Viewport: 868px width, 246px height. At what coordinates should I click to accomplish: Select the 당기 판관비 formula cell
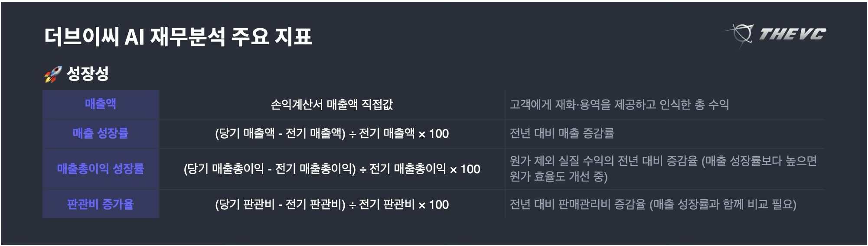(x=332, y=204)
